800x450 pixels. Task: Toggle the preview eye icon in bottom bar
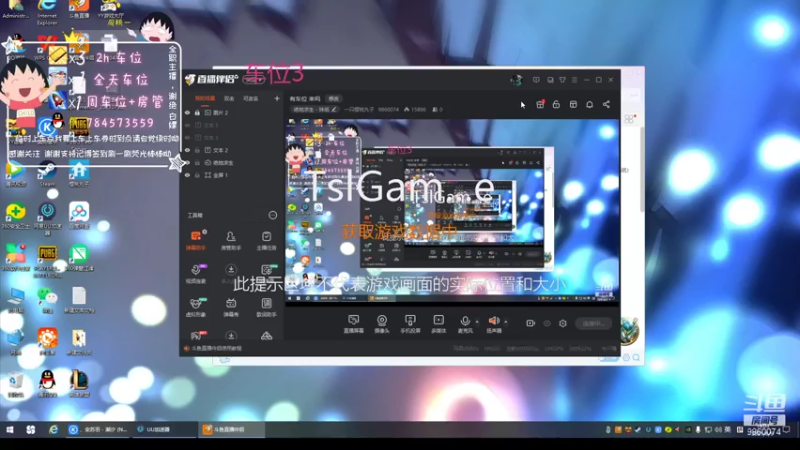coord(546,323)
